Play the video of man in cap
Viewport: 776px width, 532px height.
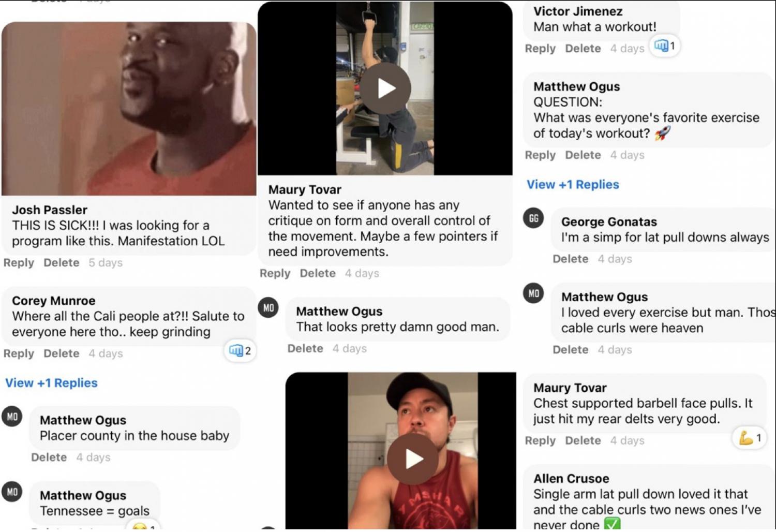[x=412, y=459]
